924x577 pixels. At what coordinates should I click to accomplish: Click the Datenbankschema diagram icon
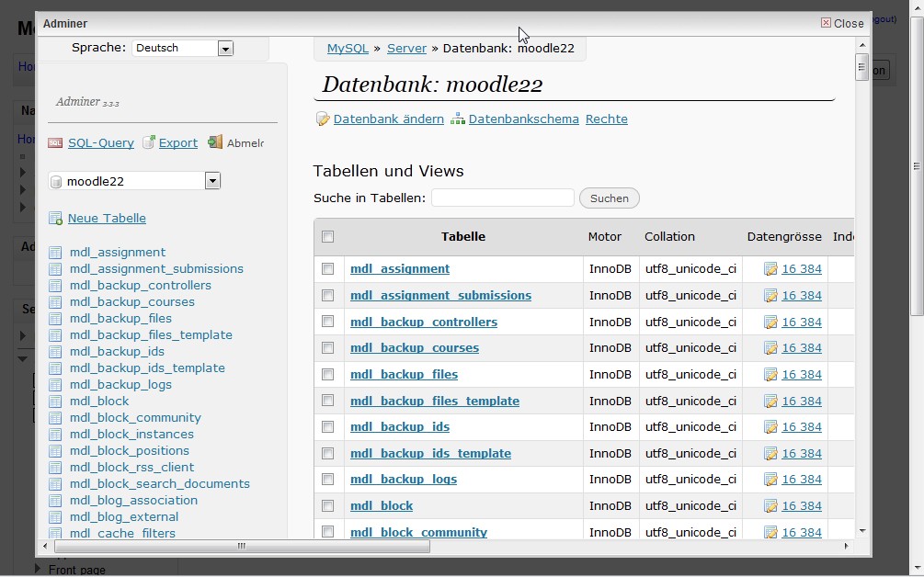click(x=458, y=119)
